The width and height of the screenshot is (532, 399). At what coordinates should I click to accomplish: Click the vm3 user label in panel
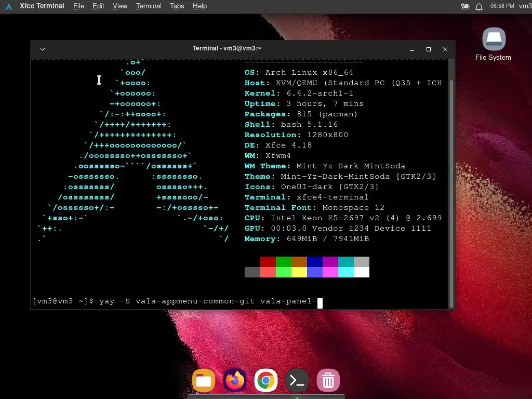(x=525, y=6)
